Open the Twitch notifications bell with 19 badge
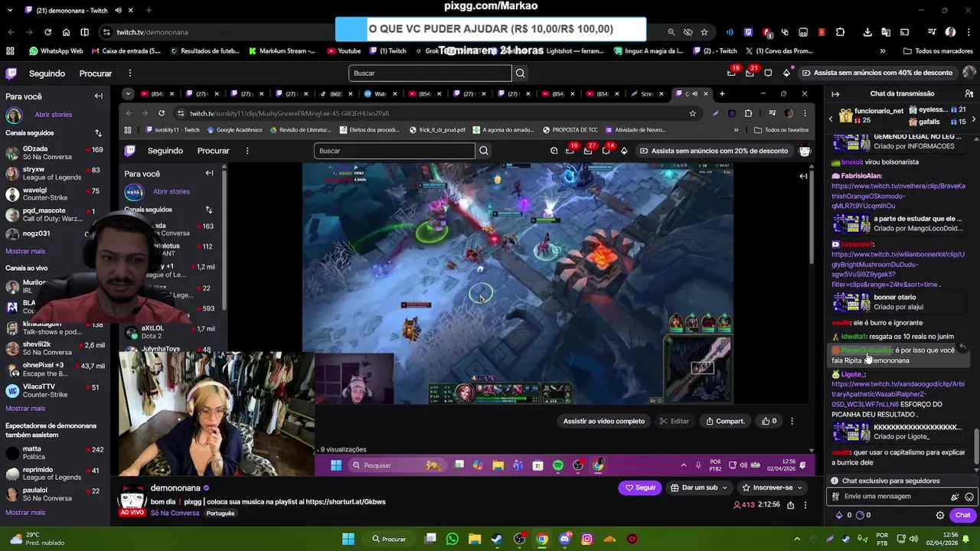Image resolution: width=980 pixels, height=551 pixels. coord(732,73)
